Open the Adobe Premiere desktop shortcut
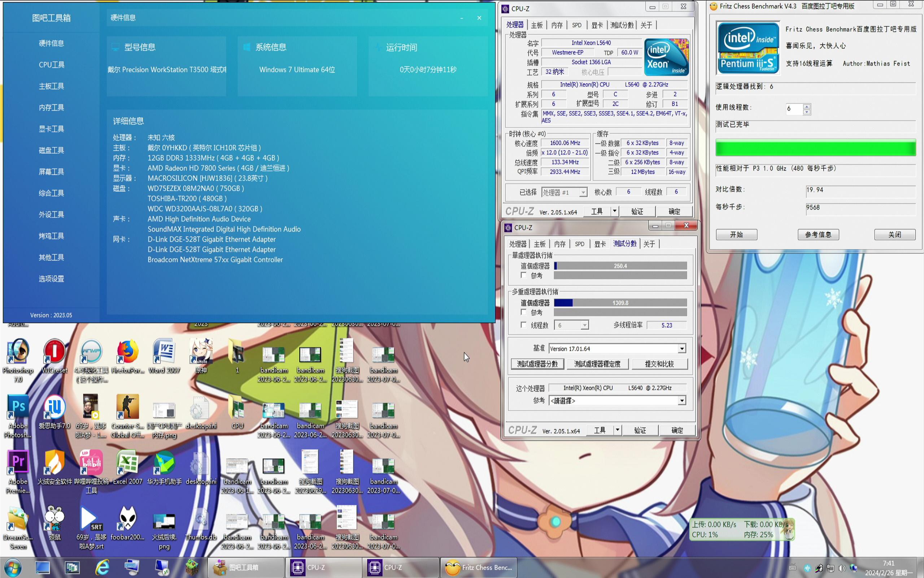The height and width of the screenshot is (578, 924). pos(18,472)
